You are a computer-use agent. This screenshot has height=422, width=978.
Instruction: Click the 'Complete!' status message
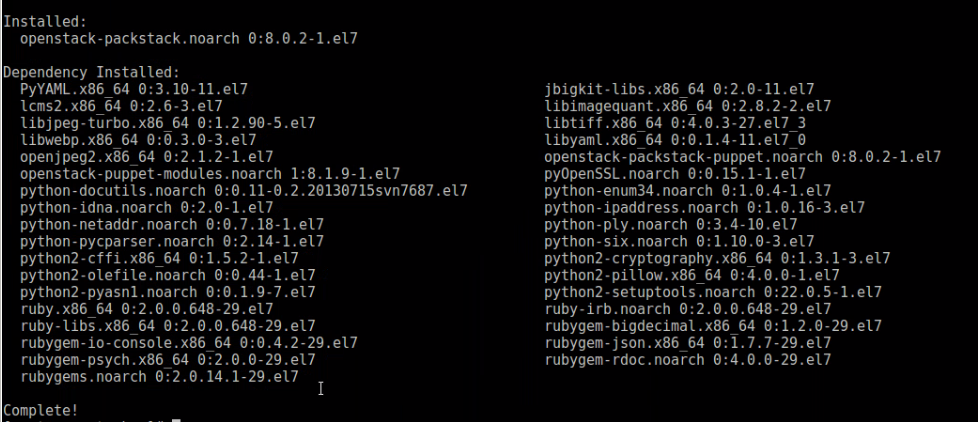pyautogui.click(x=41, y=410)
